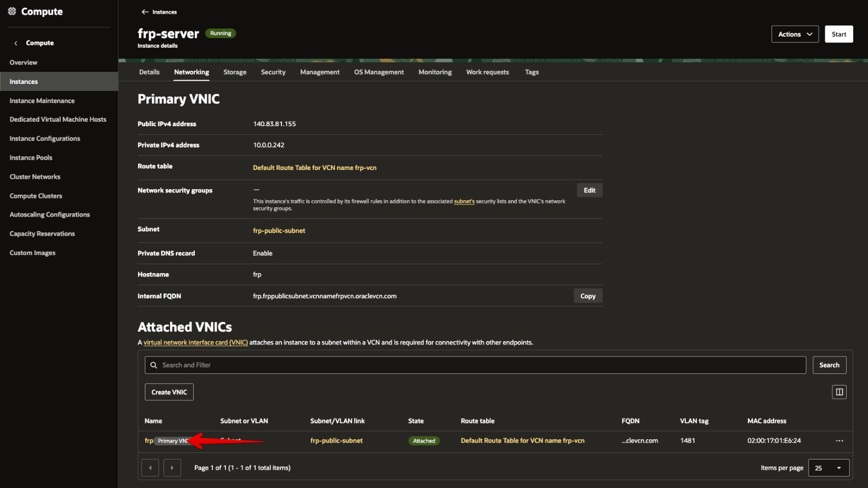Viewport: 868px width, 488px height.
Task: Open frp-public-subnet link in Subnet field
Action: tap(279, 231)
